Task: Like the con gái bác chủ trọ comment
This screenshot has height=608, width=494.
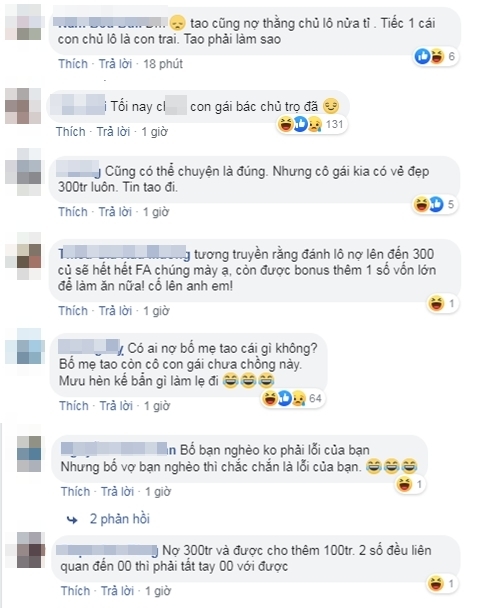Action: [x=71, y=132]
